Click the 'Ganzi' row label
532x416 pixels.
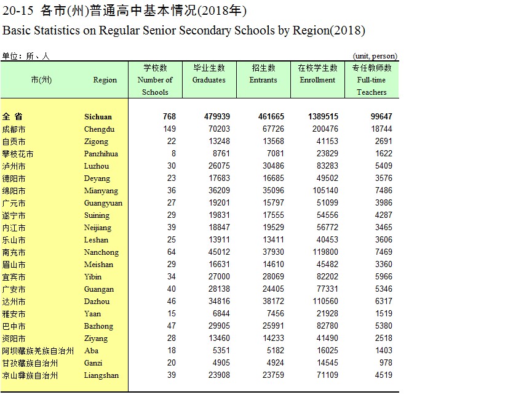click(x=93, y=362)
